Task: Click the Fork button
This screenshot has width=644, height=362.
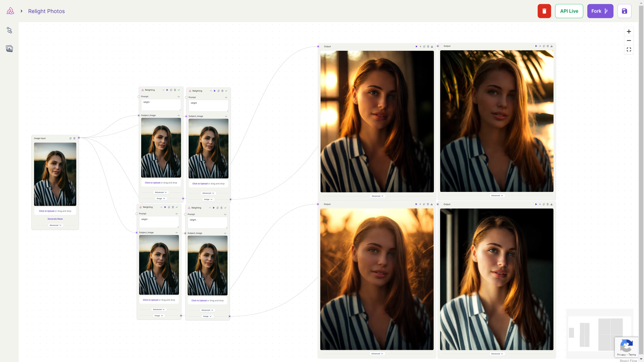Action: tap(600, 11)
